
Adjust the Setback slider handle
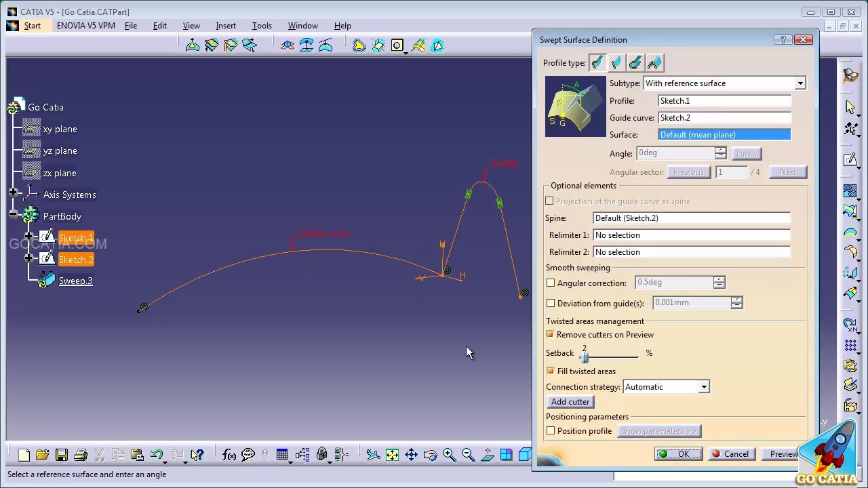[x=585, y=358]
